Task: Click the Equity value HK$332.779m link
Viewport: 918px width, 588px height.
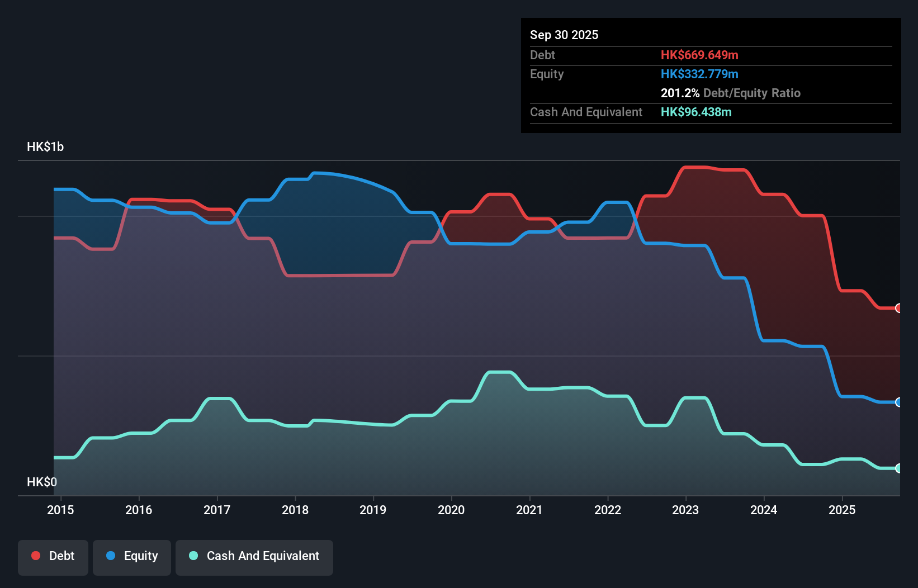Action: point(699,74)
